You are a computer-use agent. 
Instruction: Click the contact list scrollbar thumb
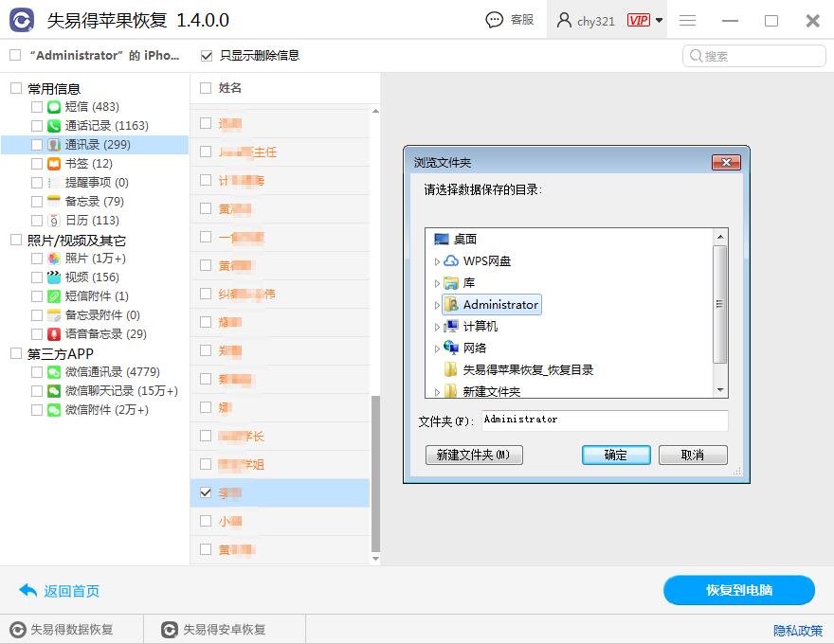point(375,474)
